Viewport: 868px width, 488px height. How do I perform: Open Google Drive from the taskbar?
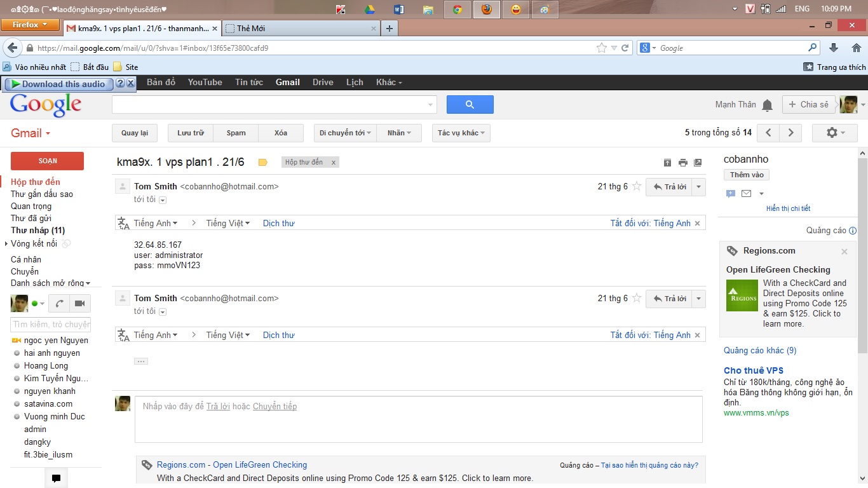point(369,10)
